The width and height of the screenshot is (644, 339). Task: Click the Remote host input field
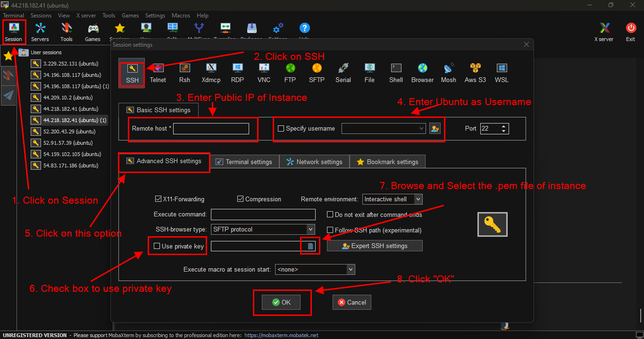tap(211, 129)
